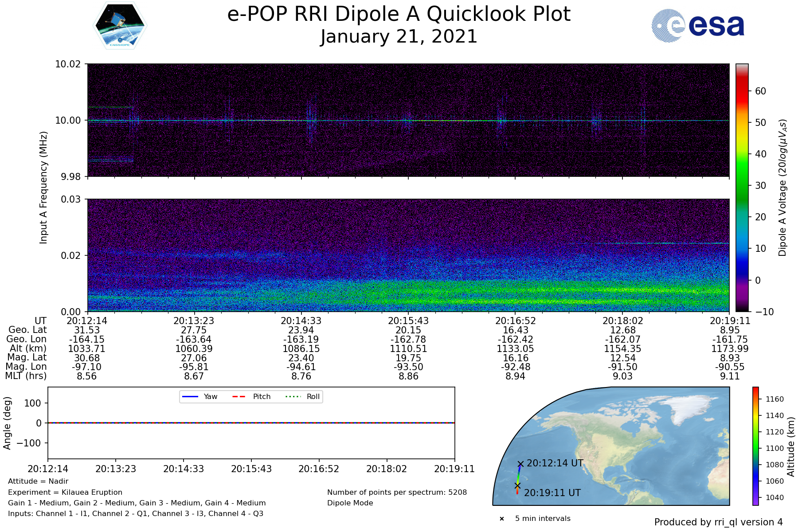798x532 pixels.
Task: Click the red dashed Pitch legend sample
Action: click(239, 397)
